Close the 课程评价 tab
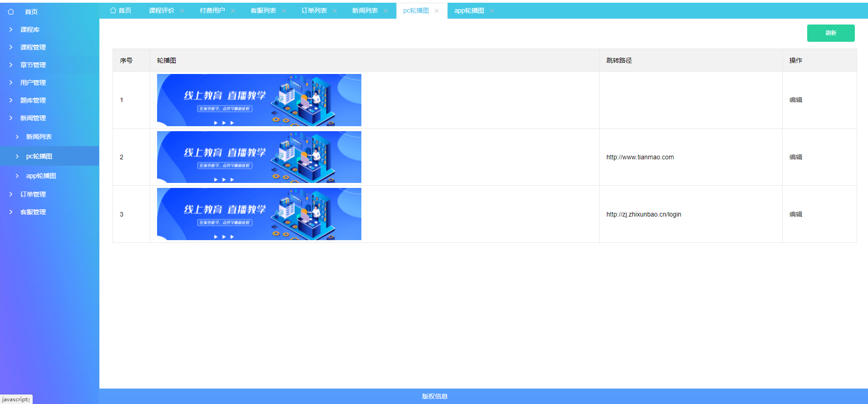Viewport: 868px width, 404px height. [x=182, y=11]
